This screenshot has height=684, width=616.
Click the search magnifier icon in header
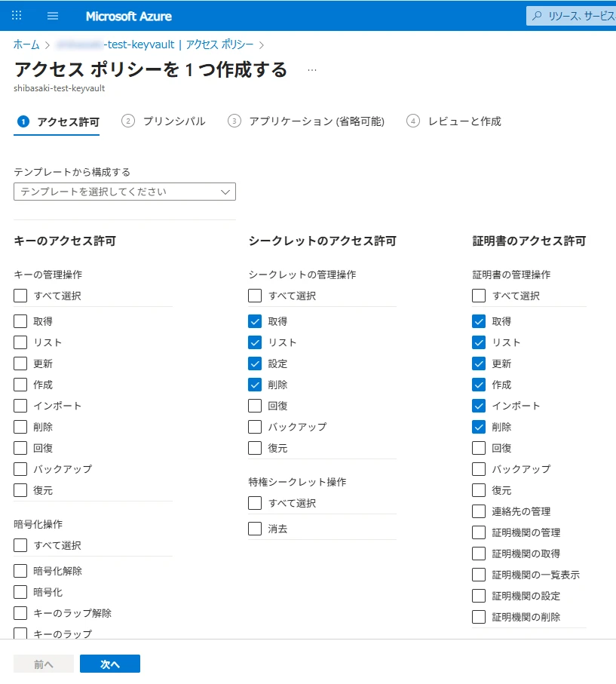tap(537, 16)
